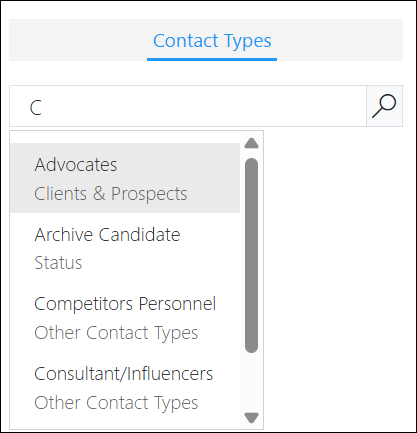Click the blue underline beneath Contact Types
417x433 pixels.
point(212,59)
